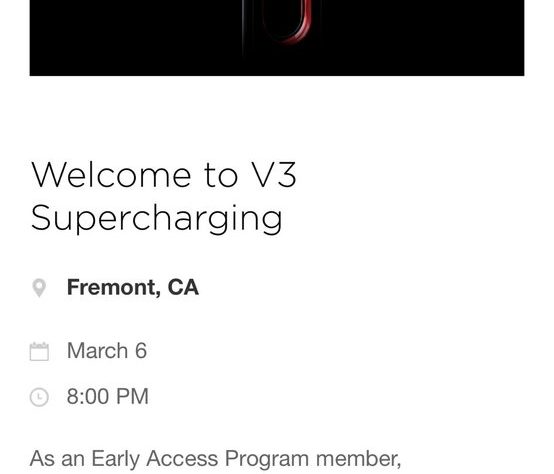Click the clock icon beside 8:00 PM
This screenshot has height=474, width=554.
pyautogui.click(x=39, y=397)
